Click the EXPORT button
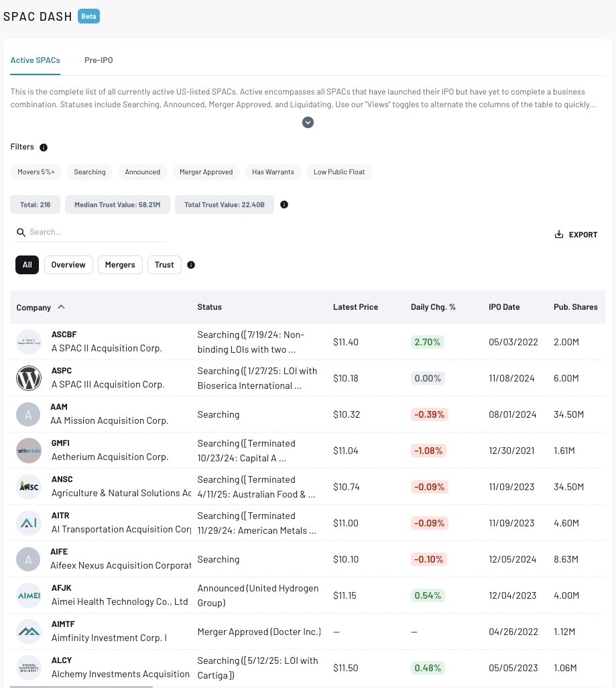 pyautogui.click(x=576, y=235)
